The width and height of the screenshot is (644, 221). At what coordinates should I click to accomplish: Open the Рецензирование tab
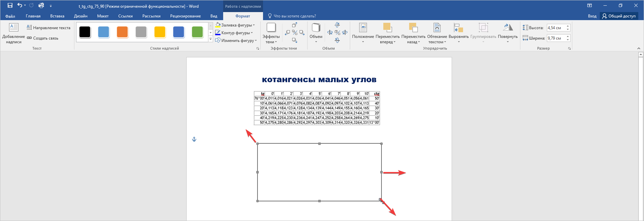click(x=185, y=16)
